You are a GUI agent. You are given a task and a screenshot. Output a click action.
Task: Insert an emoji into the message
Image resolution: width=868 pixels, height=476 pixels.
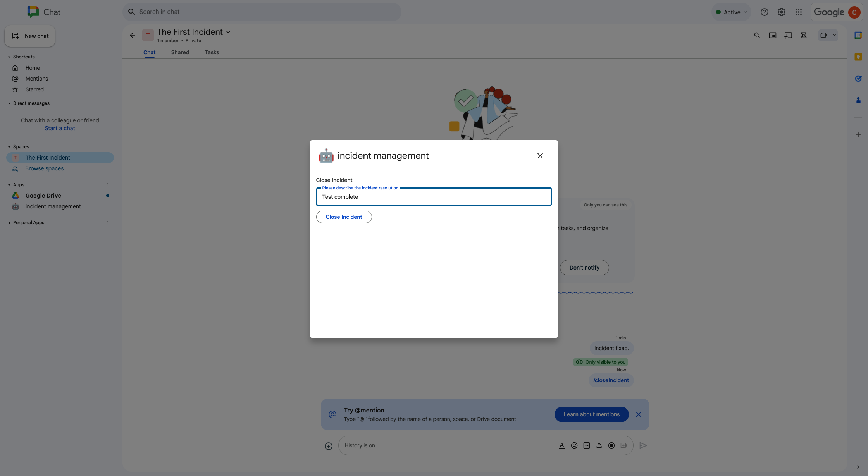coord(574,445)
